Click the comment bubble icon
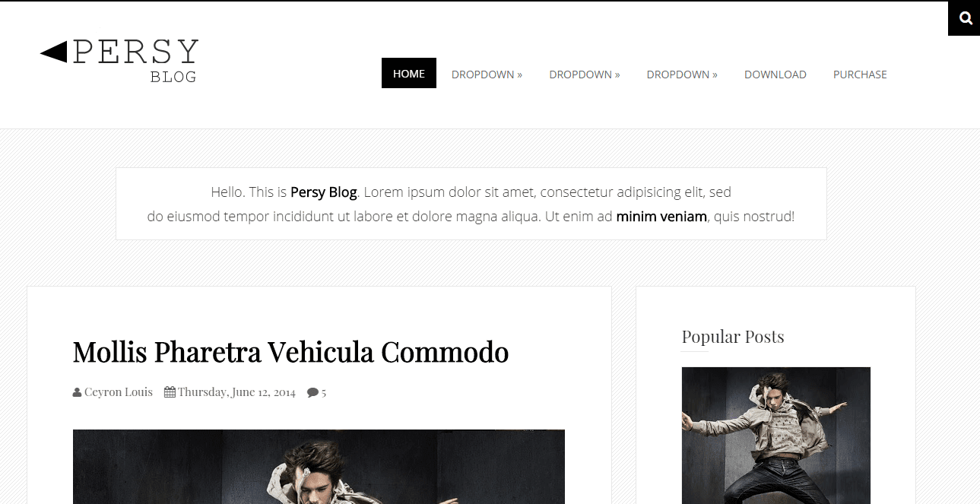This screenshot has width=980, height=504. click(x=312, y=393)
